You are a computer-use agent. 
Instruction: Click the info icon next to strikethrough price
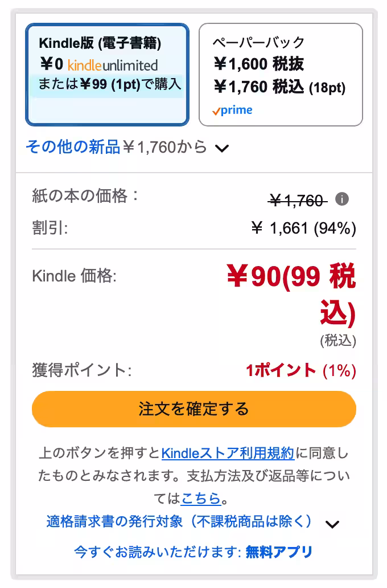342,199
